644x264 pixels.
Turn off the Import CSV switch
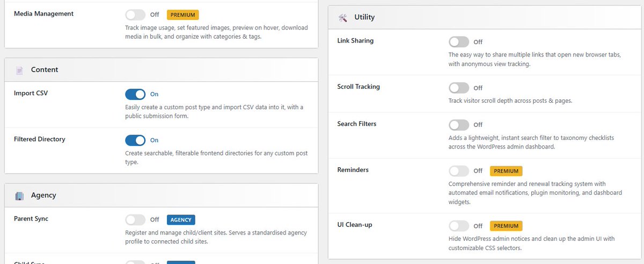(135, 95)
